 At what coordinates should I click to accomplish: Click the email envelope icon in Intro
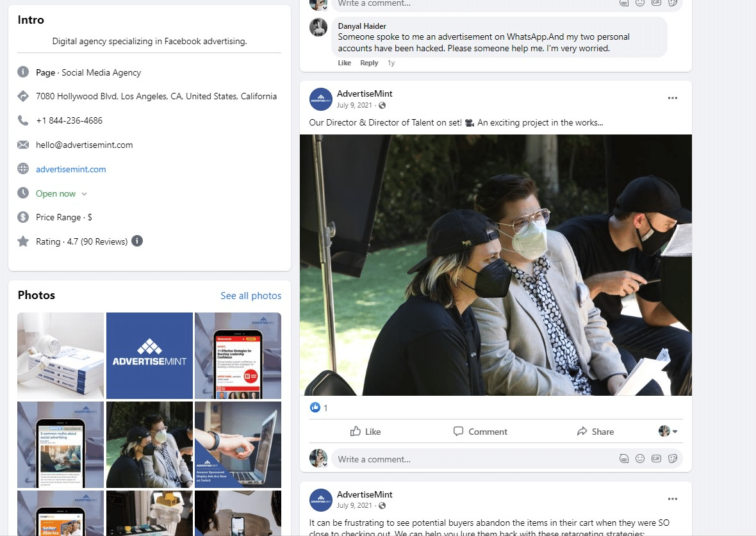23,145
